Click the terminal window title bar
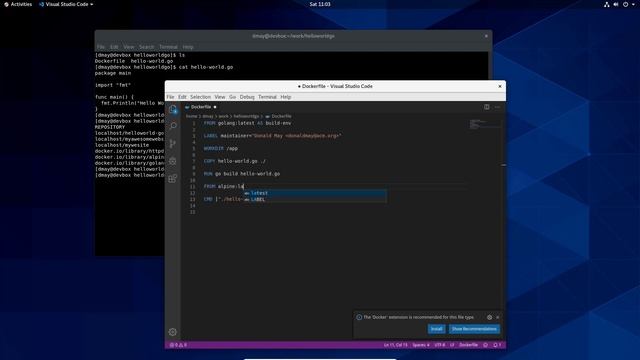Screen dimensions: 640x360 point(293,36)
